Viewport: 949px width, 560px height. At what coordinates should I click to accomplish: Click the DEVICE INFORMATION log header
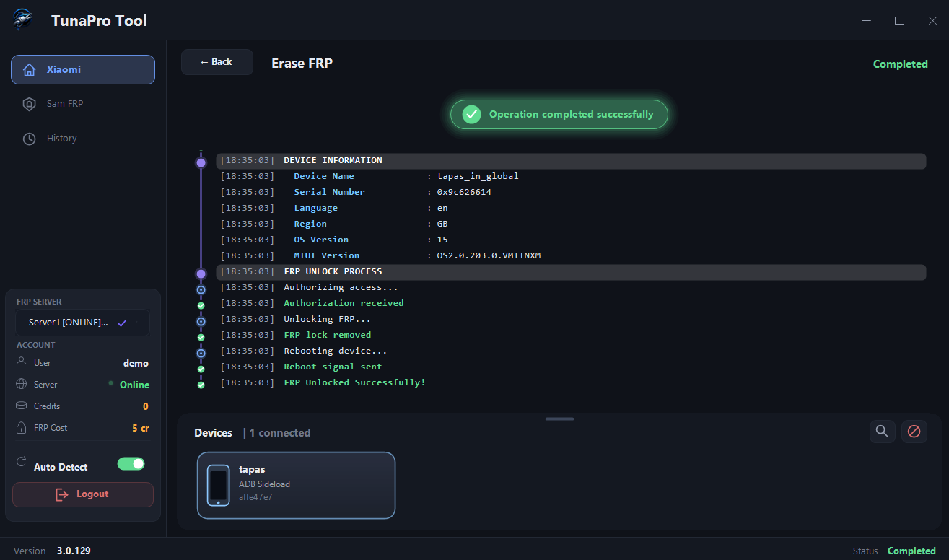tap(571, 160)
